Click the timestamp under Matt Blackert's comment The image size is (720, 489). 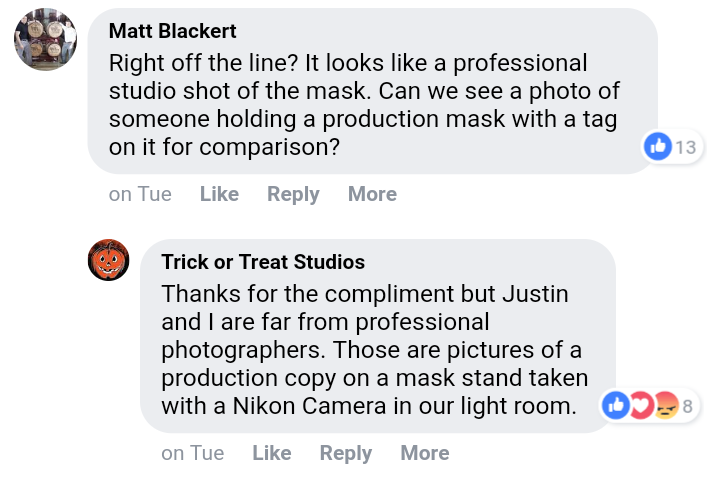coord(140,194)
